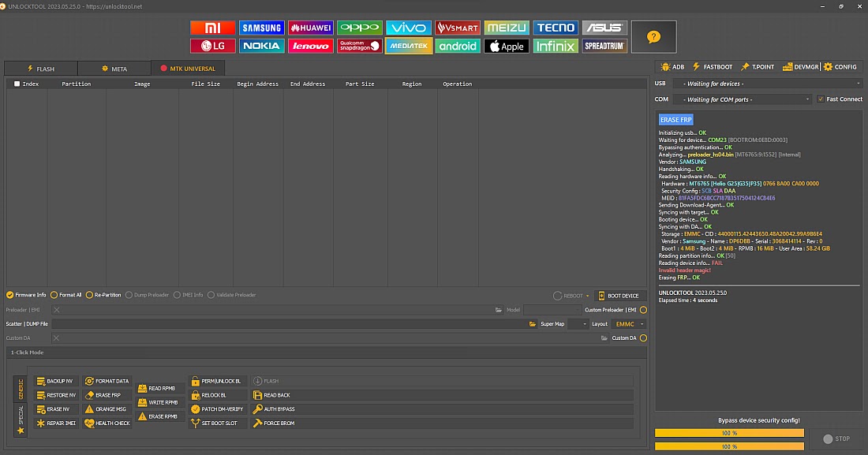868x455 pixels.
Task: Open the Super Map dropdown
Action: [x=577, y=324]
